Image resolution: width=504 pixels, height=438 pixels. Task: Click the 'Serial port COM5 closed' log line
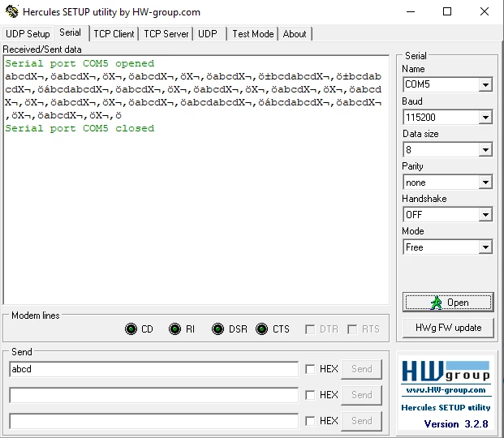[x=80, y=128]
